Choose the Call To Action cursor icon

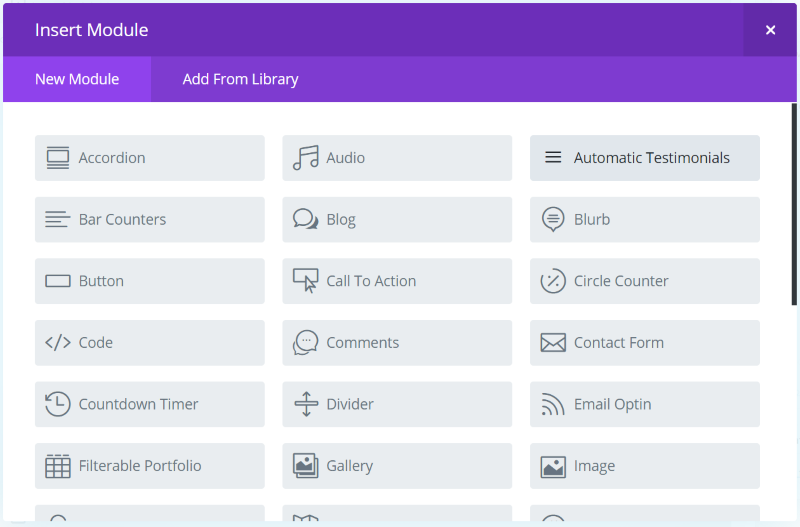306,281
